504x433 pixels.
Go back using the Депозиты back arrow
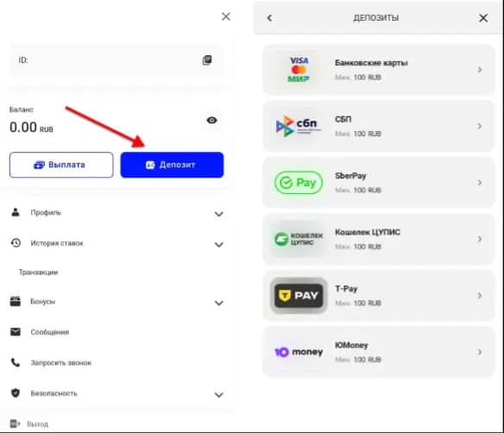(269, 18)
